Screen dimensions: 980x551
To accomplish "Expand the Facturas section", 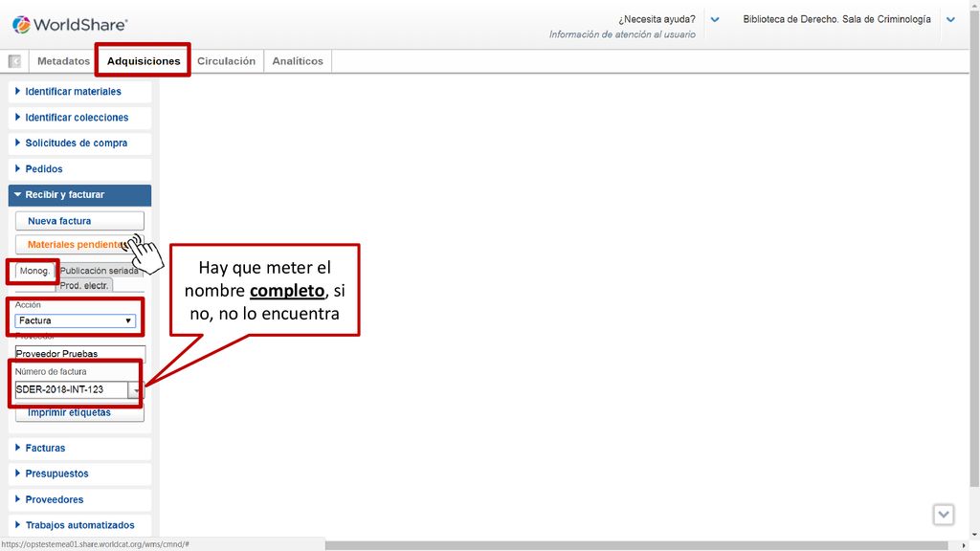I will click(x=80, y=448).
